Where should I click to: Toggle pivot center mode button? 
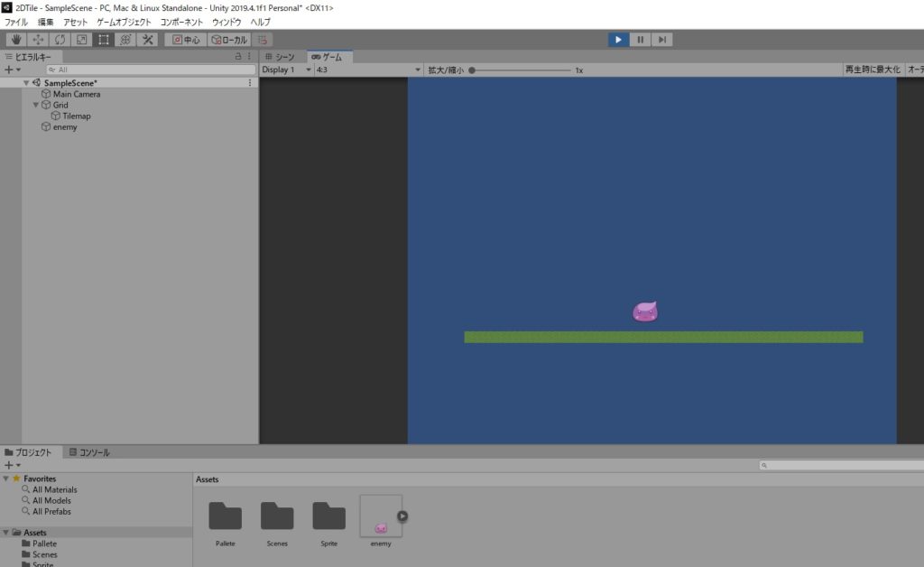click(x=186, y=40)
